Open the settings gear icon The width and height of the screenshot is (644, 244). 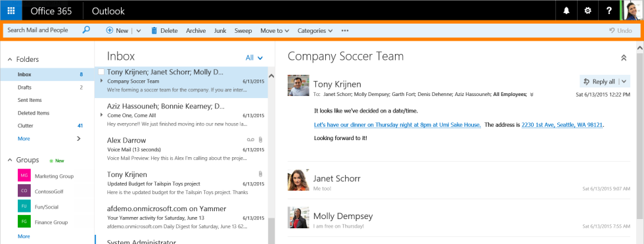tap(587, 11)
